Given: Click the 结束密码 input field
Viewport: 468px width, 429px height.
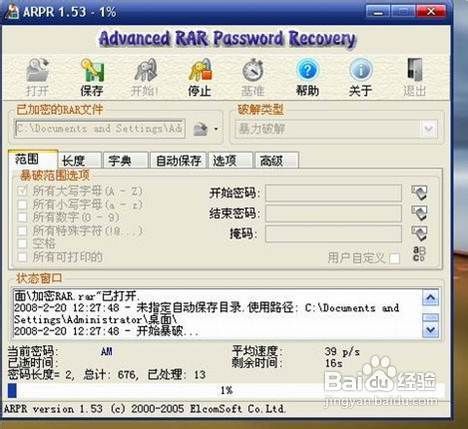Looking at the screenshot, I should pos(334,213).
